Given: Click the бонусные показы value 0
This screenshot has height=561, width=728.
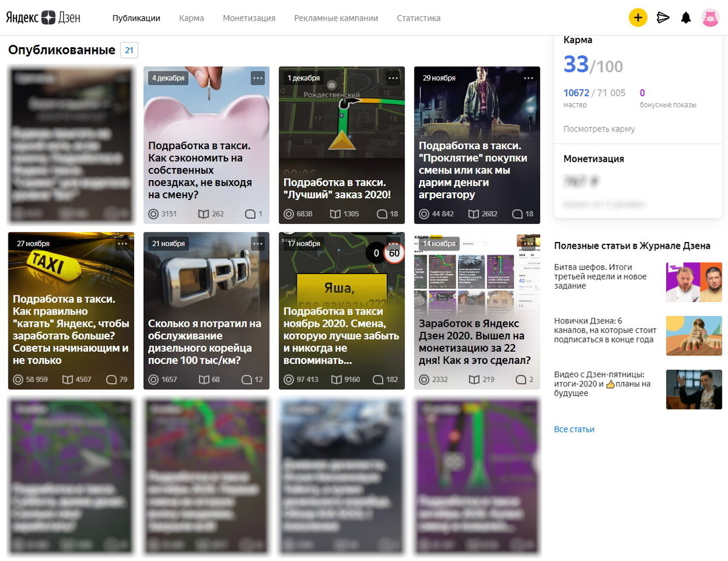Looking at the screenshot, I should 642,93.
